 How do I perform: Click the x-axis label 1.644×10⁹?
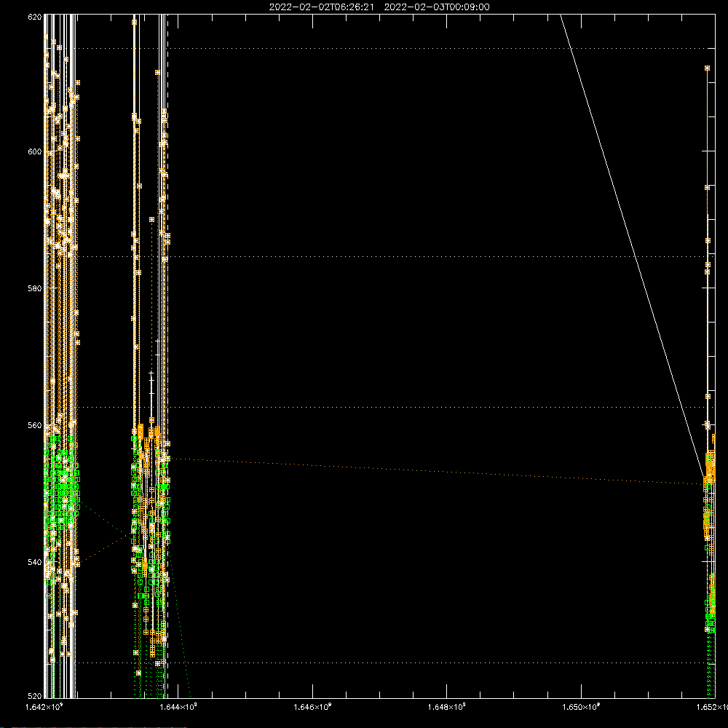click(x=178, y=707)
